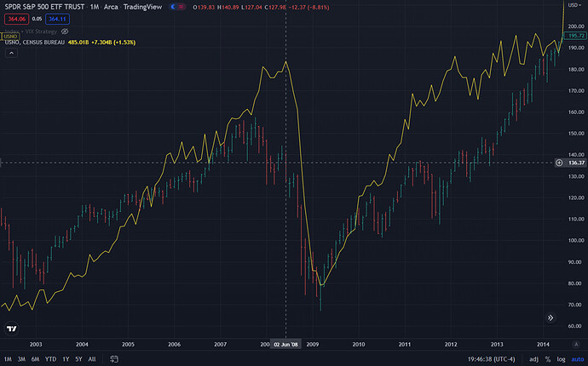Click the 195.72 last price label
The height and width of the screenshot is (366, 588).
click(576, 36)
